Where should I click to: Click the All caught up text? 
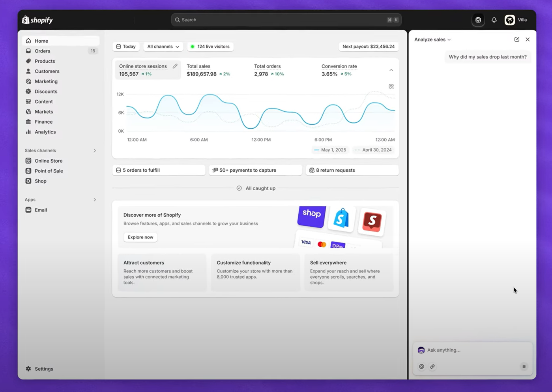pos(260,188)
